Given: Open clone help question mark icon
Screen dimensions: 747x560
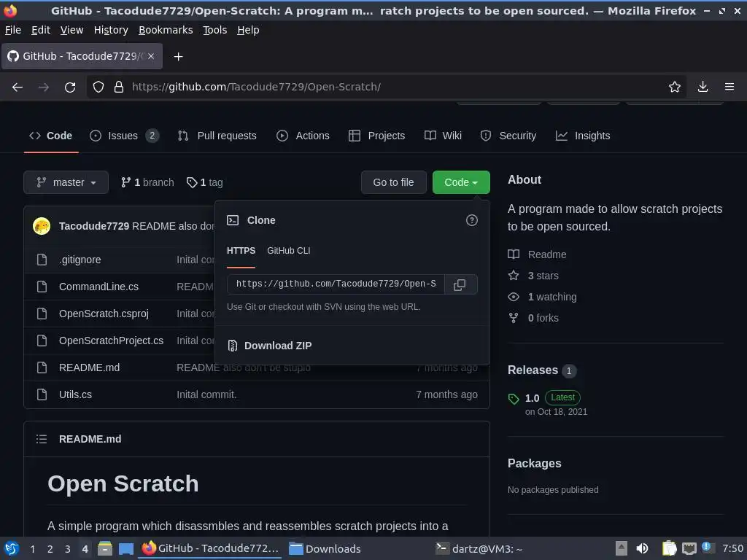Looking at the screenshot, I should coord(472,220).
